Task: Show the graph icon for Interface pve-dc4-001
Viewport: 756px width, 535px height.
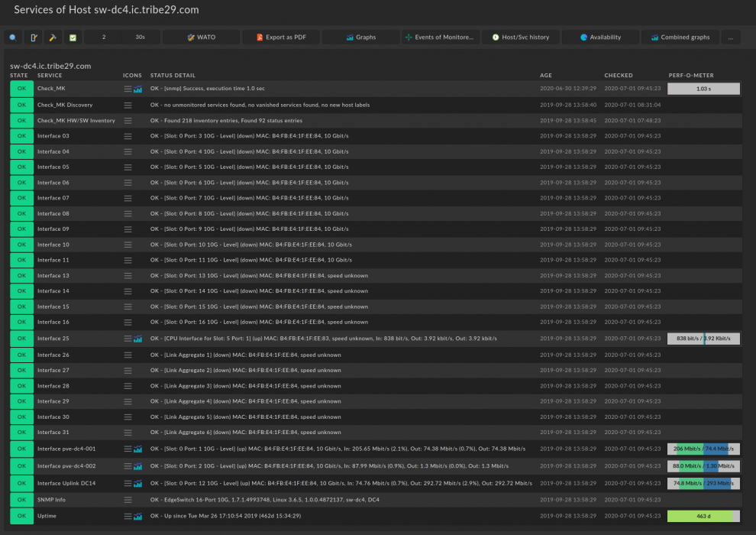Action: pos(138,449)
